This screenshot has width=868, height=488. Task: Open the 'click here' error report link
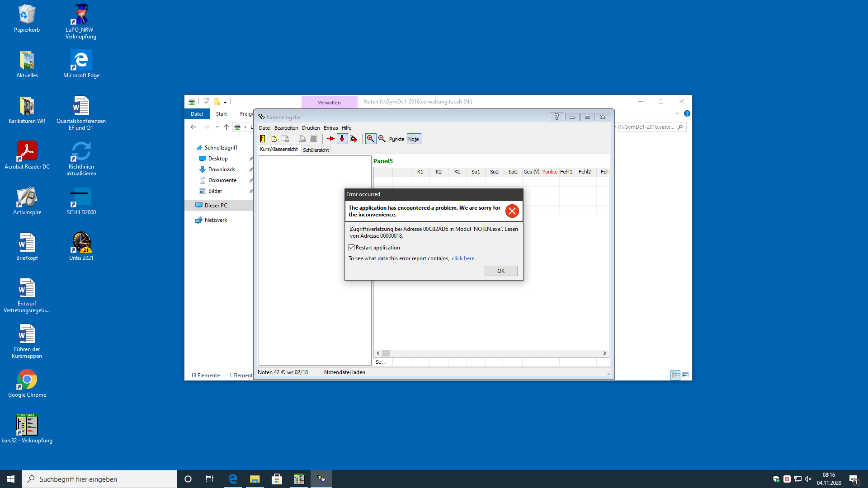[463, 258]
